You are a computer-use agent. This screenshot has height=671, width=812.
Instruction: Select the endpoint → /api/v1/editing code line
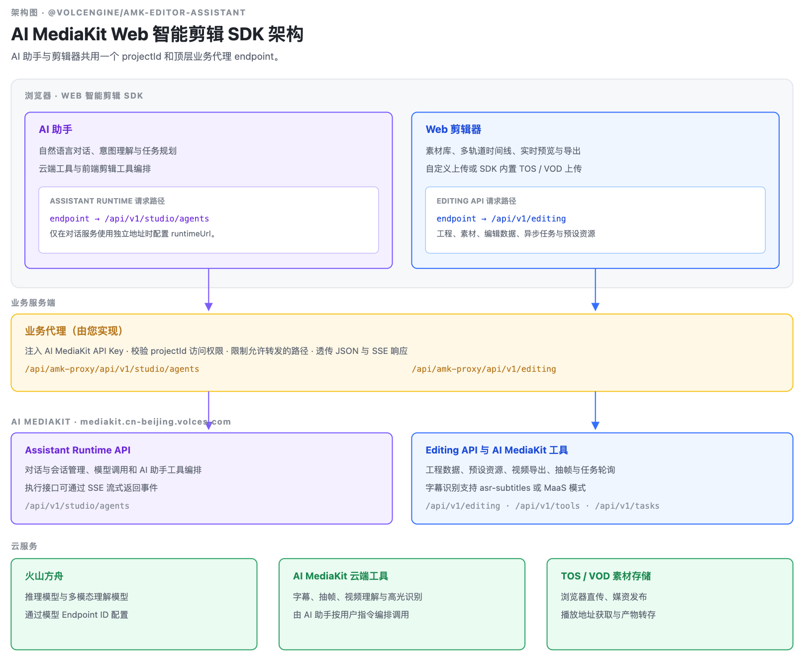501,219
